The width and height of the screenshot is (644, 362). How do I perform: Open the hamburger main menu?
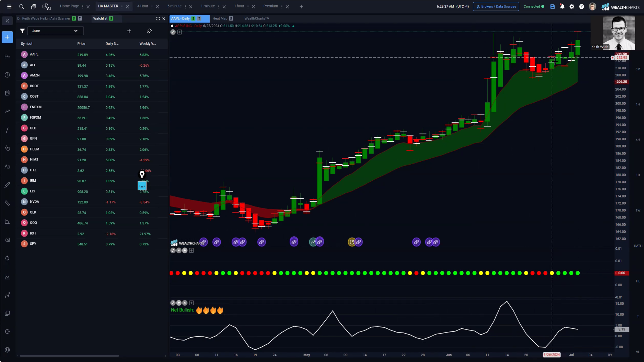tap(9, 6)
